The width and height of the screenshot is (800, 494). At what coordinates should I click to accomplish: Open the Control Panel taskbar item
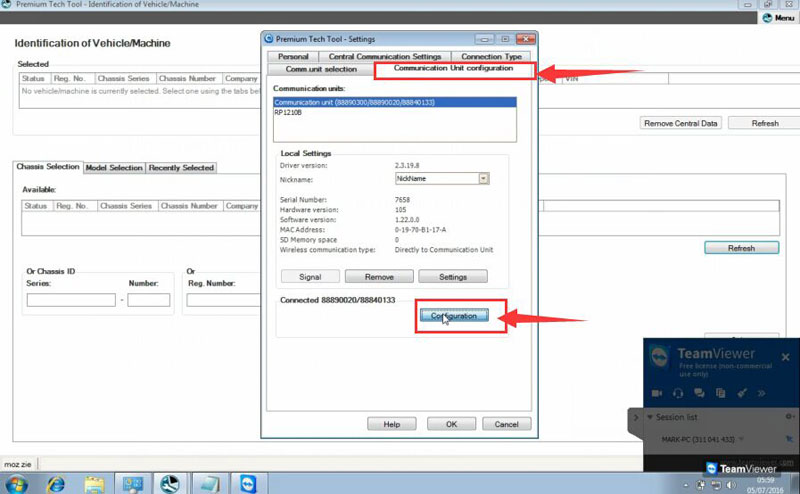coord(133,483)
